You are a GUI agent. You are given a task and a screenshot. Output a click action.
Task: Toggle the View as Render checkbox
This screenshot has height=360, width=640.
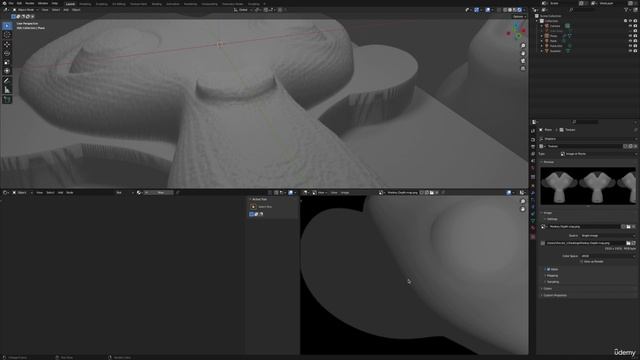click(x=582, y=262)
